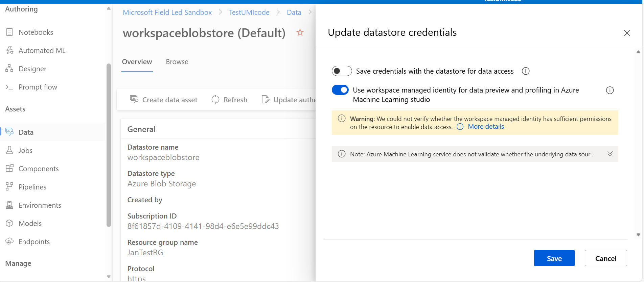Cancel the credential update
This screenshot has width=644, height=282.
pyautogui.click(x=605, y=258)
